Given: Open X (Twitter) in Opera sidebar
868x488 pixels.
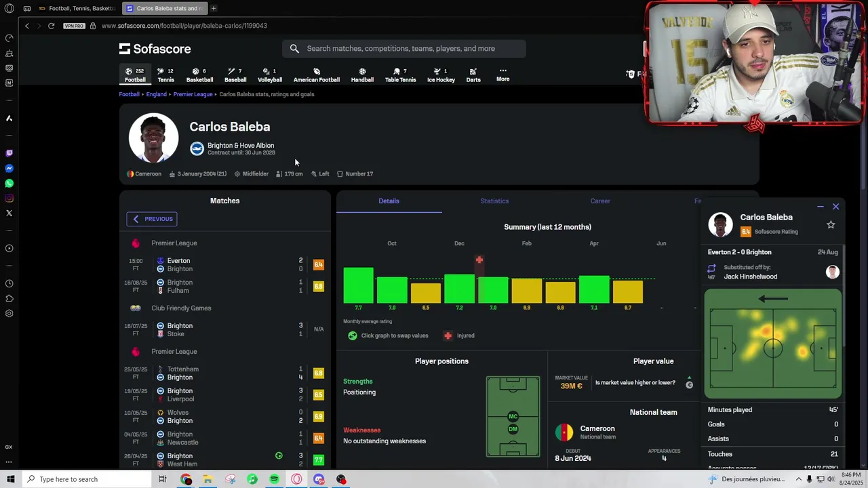Looking at the screenshot, I should (9, 213).
